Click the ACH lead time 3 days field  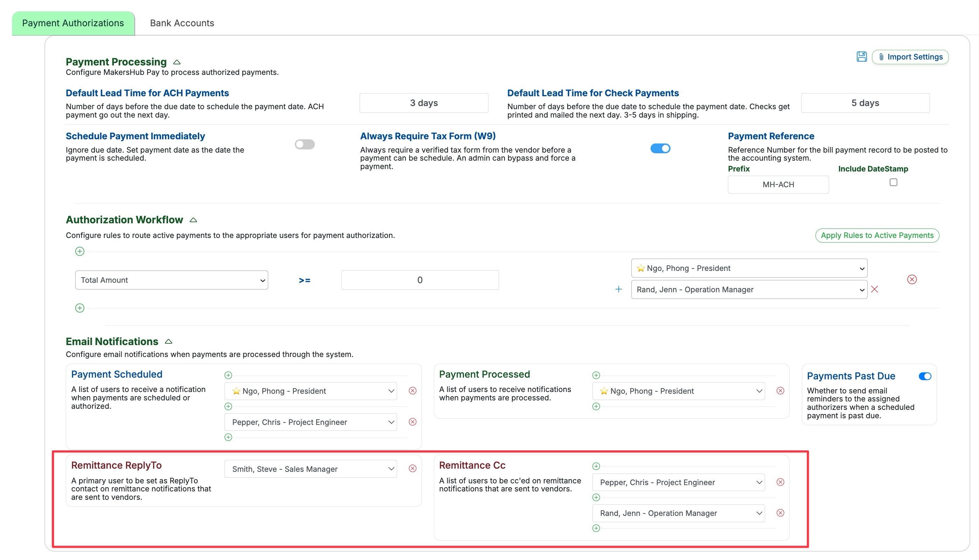(x=424, y=103)
